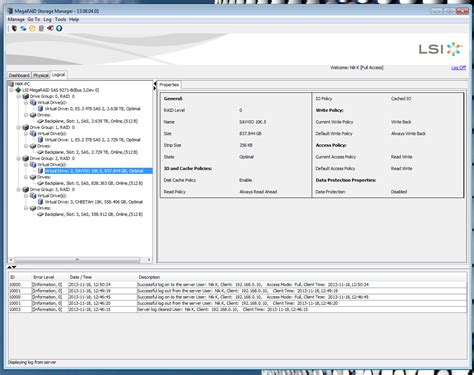
Task: Click the Drive Group 3 cube icon
Action: coord(25,189)
